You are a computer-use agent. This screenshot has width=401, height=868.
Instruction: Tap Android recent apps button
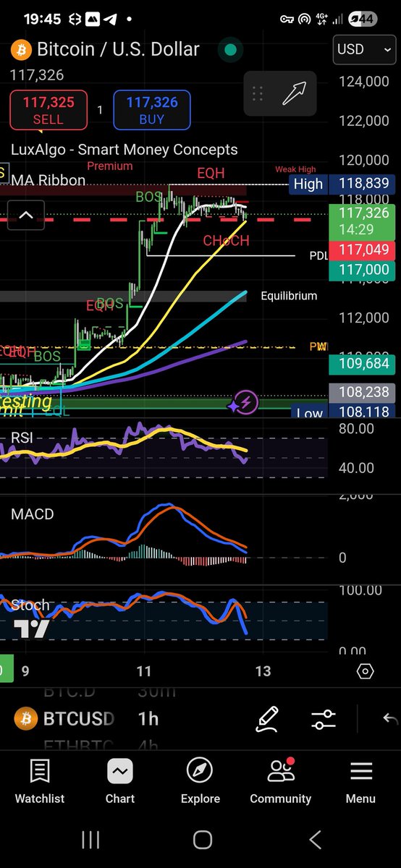[90, 840]
